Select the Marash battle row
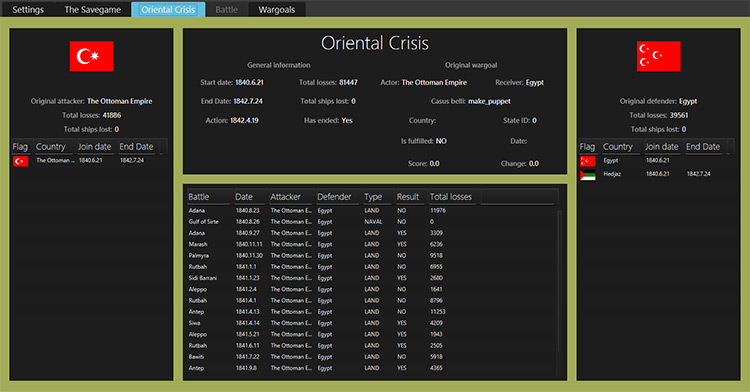The width and height of the screenshot is (750, 392). 372,244
